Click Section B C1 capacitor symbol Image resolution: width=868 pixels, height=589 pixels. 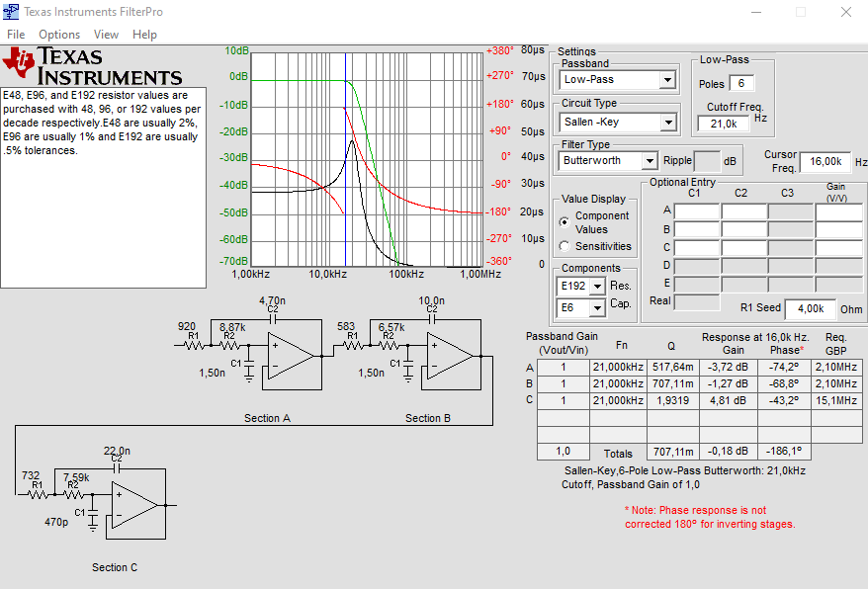408,363
